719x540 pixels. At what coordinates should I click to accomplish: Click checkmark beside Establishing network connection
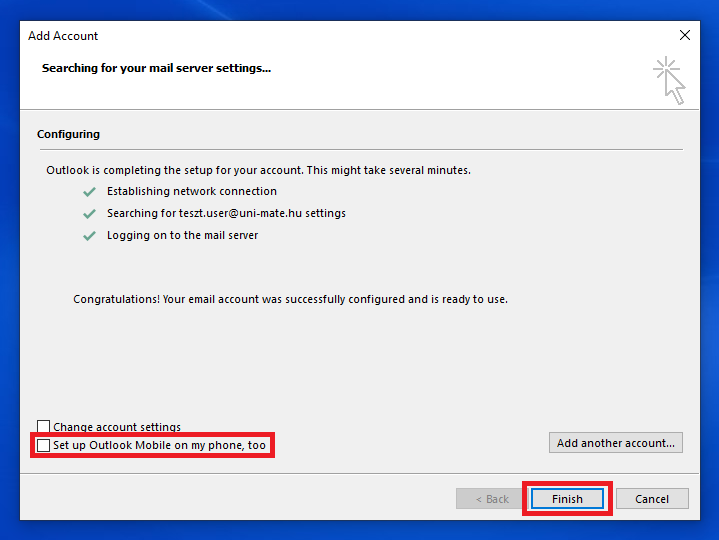tap(90, 191)
